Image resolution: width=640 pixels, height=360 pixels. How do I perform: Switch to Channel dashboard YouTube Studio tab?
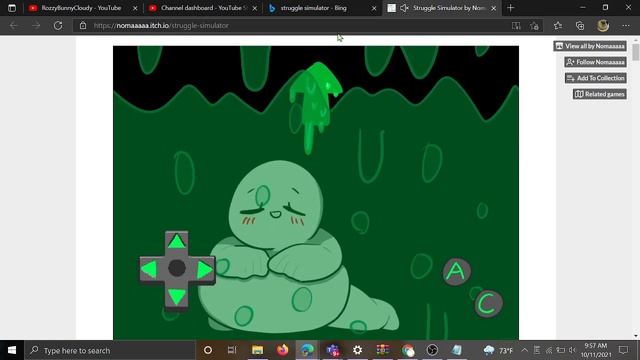pos(202,8)
